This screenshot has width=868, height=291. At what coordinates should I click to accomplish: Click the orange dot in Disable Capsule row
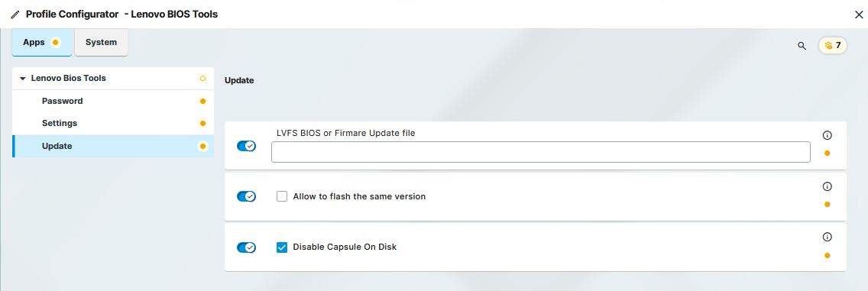coord(828,256)
